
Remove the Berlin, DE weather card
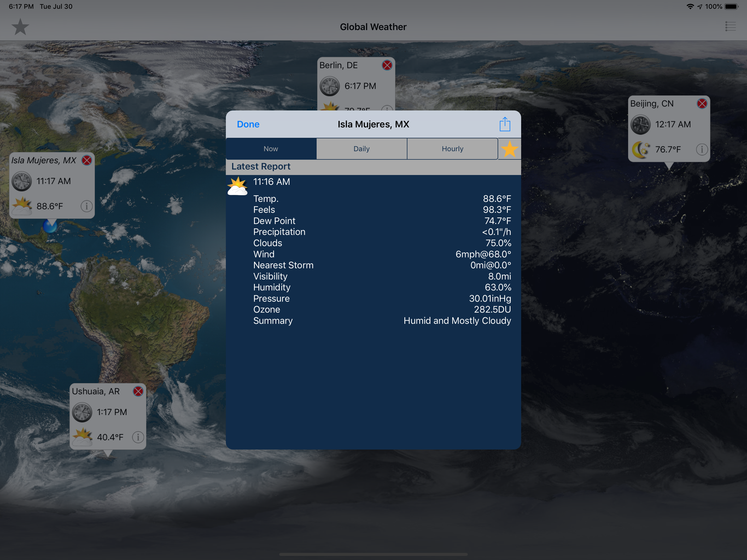coord(387,65)
